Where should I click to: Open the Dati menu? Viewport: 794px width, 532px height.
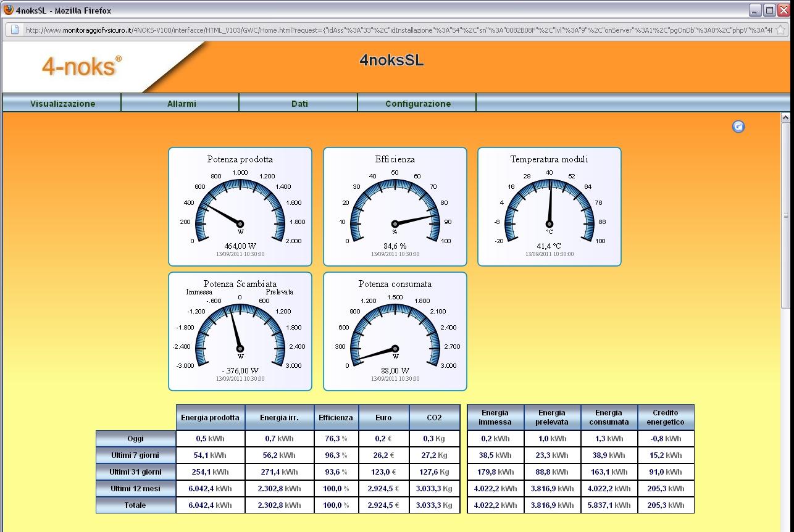[x=299, y=104]
